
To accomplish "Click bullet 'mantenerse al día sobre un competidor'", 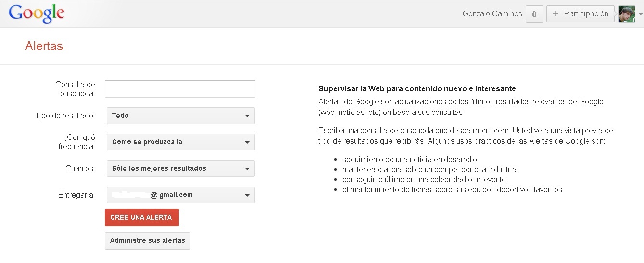I will pyautogui.click(x=429, y=169).
